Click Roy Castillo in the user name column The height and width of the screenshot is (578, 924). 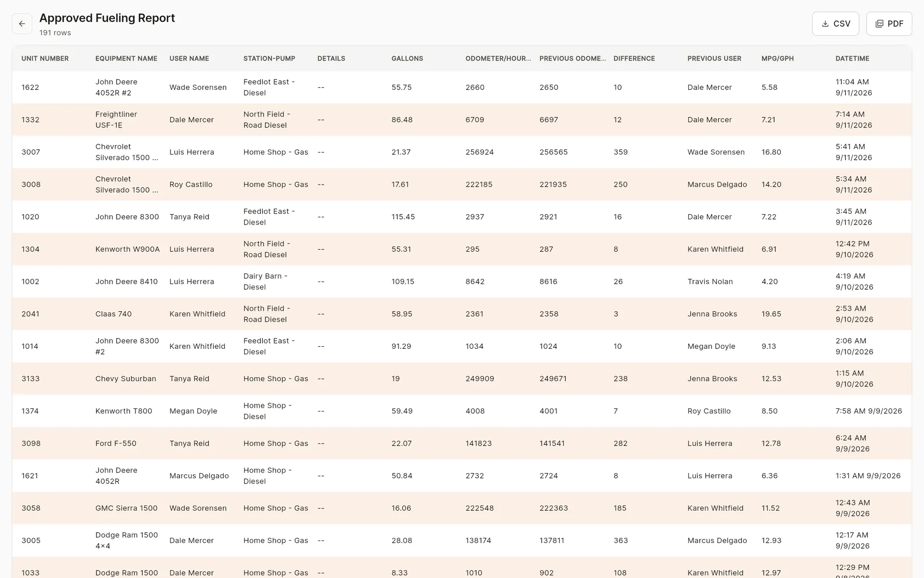(x=191, y=184)
